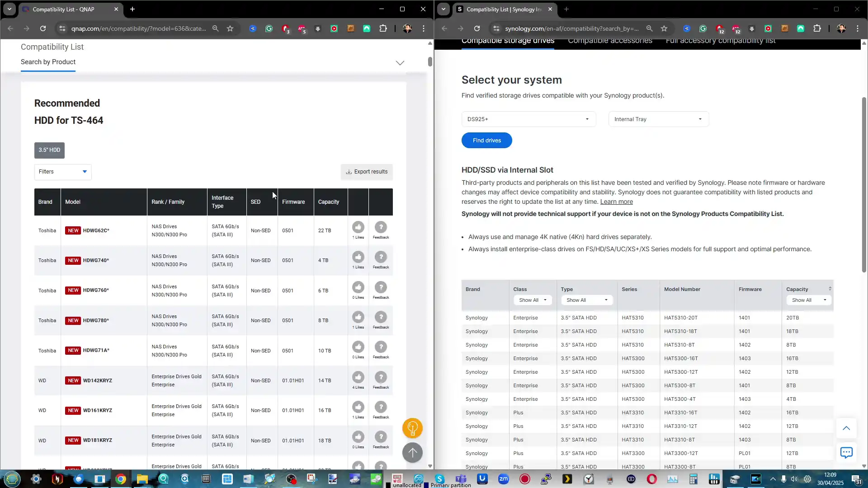Open the DS925+ model dropdown

pyautogui.click(x=528, y=119)
